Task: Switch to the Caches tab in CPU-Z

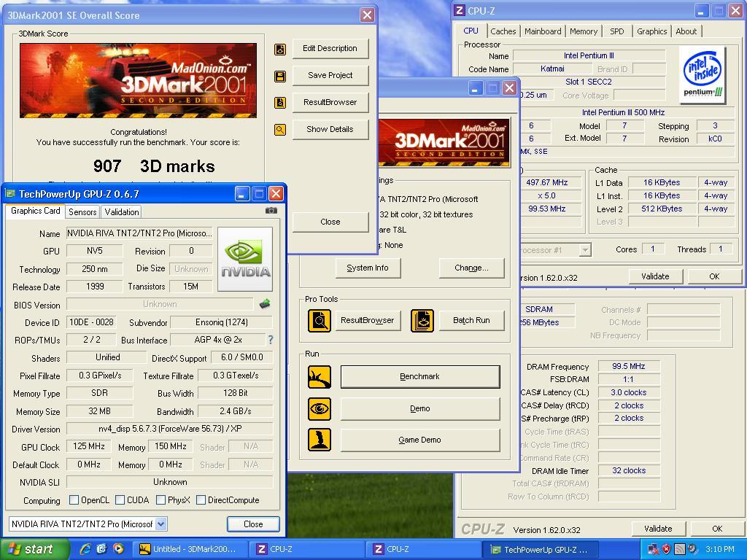Action: coord(503,31)
